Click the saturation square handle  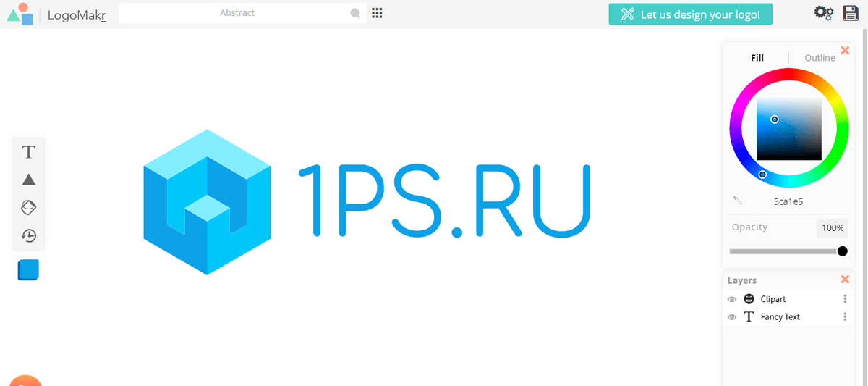tap(775, 119)
